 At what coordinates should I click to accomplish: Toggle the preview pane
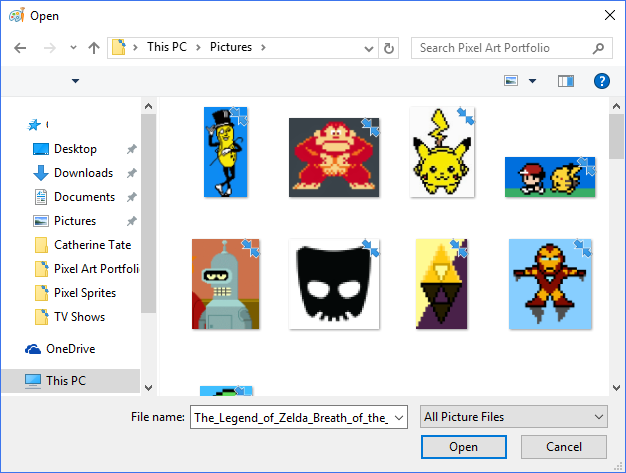tap(566, 81)
